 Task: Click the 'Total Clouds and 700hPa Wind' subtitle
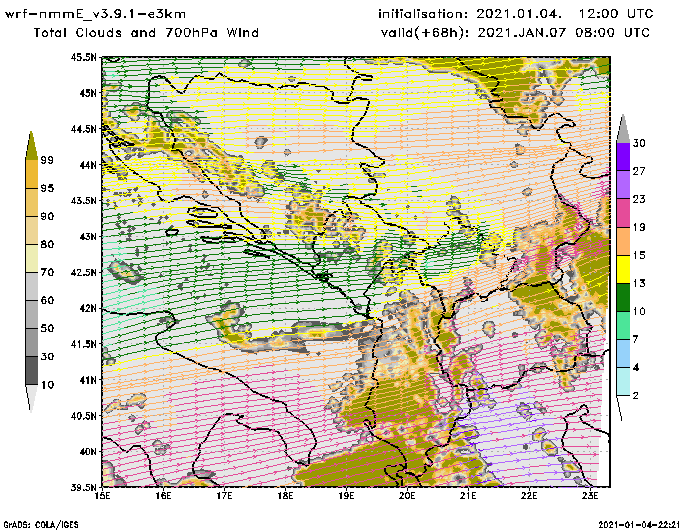[146, 33]
